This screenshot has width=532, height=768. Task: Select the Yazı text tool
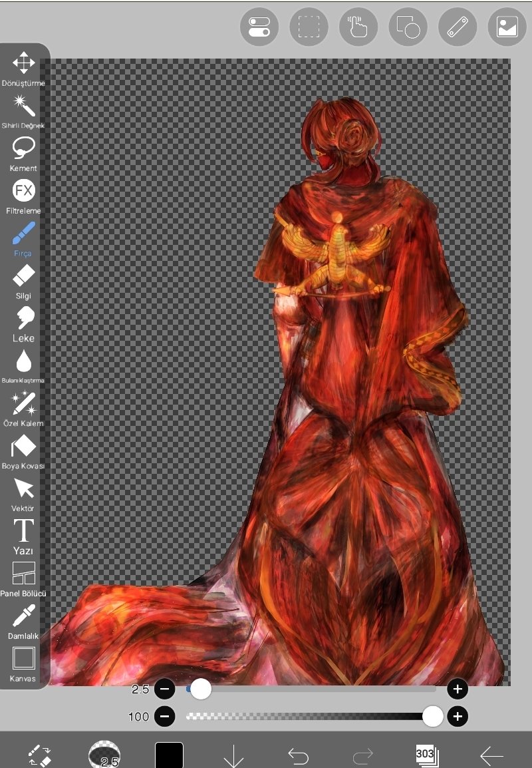pyautogui.click(x=23, y=537)
